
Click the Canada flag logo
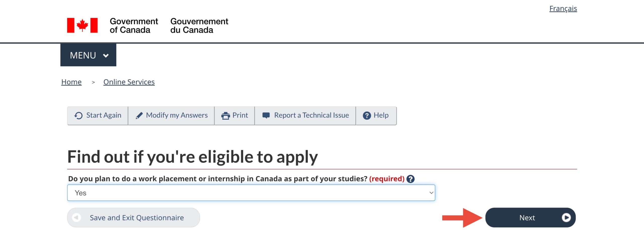[82, 25]
